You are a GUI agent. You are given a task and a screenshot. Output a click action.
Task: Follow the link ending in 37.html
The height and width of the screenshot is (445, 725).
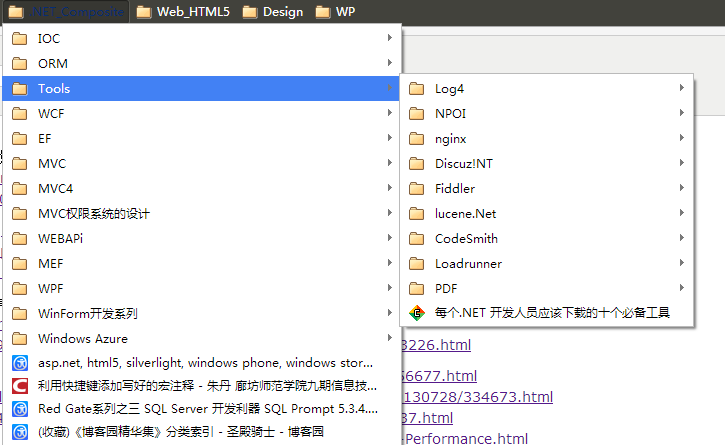click(427, 418)
